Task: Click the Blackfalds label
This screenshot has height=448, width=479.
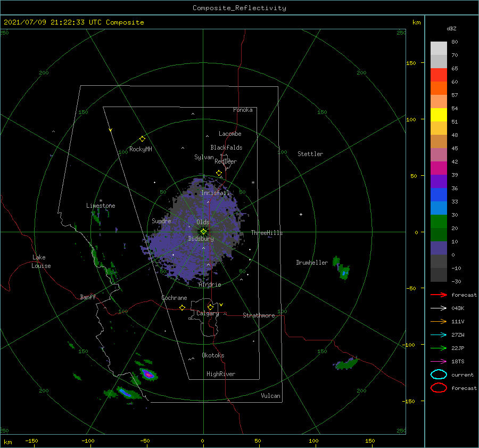Action: point(226,148)
